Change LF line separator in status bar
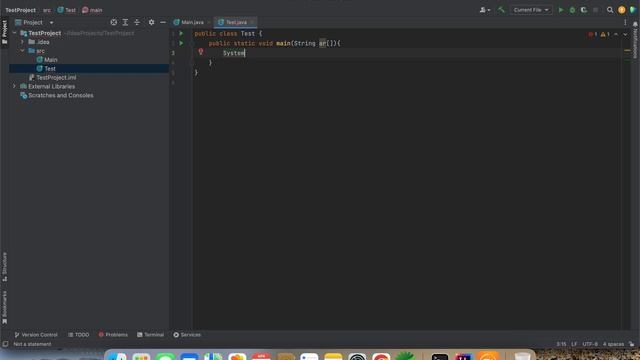 click(574, 344)
